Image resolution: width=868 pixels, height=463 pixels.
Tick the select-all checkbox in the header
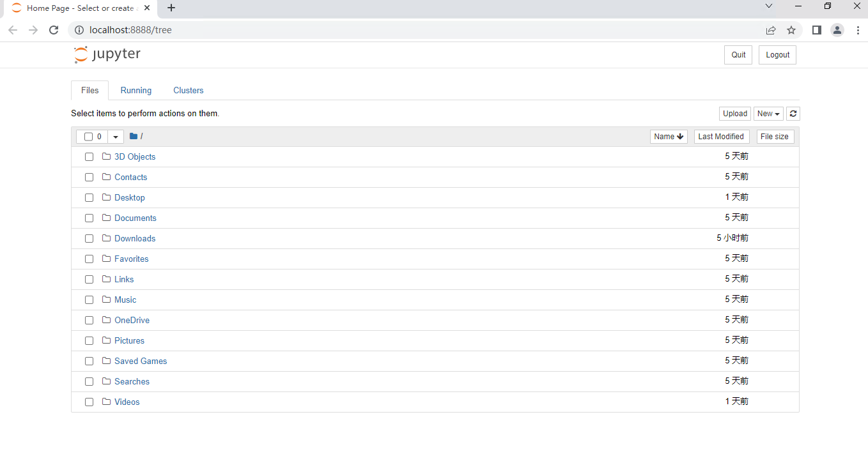tap(89, 137)
